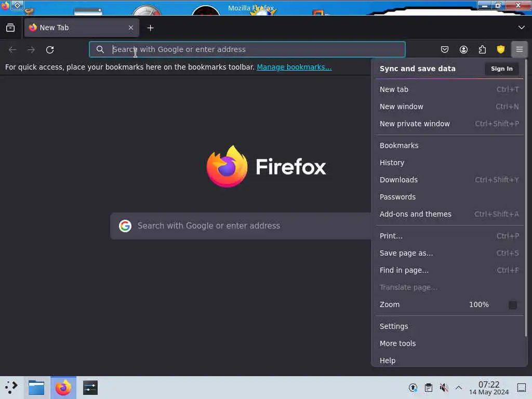Go back one page
This screenshot has width=532, height=399.
[x=12, y=50]
